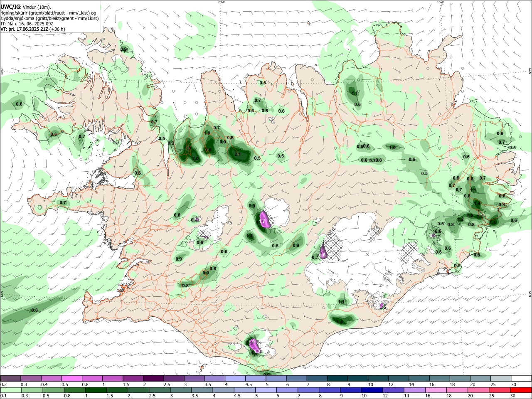Select the bottom row swatch between 14 and 16
This screenshot has height=399, width=532.
pyautogui.click(x=416, y=390)
